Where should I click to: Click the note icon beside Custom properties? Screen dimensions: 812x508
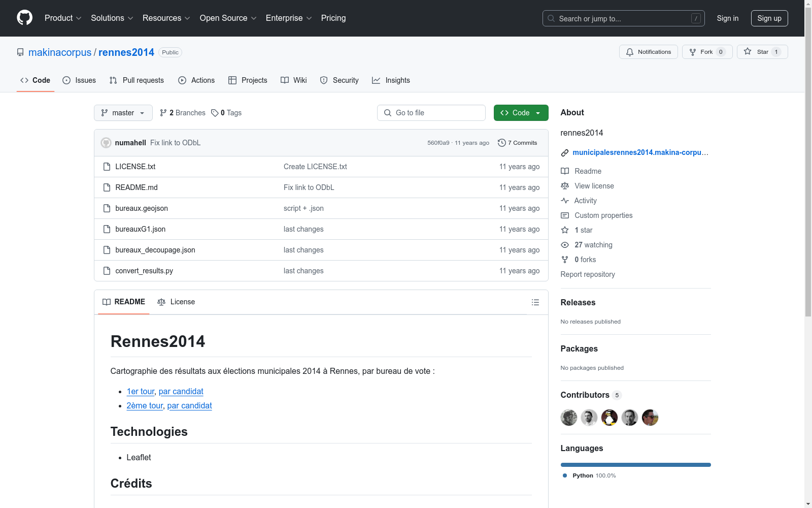[565, 215]
